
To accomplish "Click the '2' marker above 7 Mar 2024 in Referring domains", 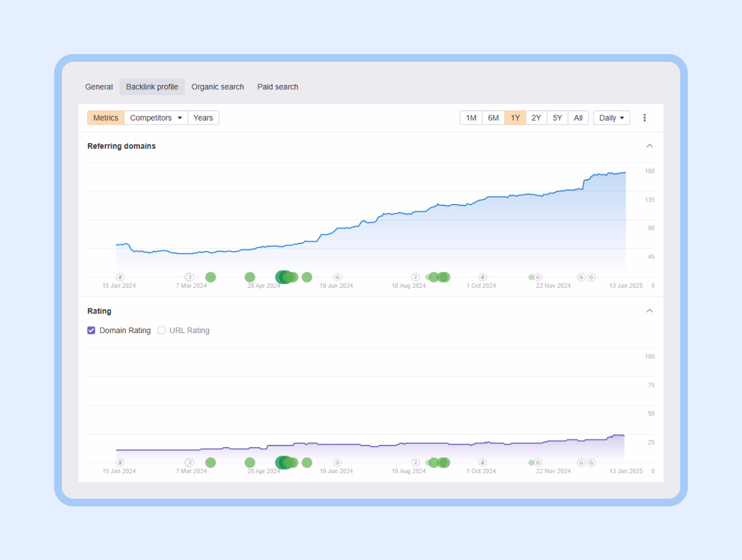I will (x=190, y=277).
